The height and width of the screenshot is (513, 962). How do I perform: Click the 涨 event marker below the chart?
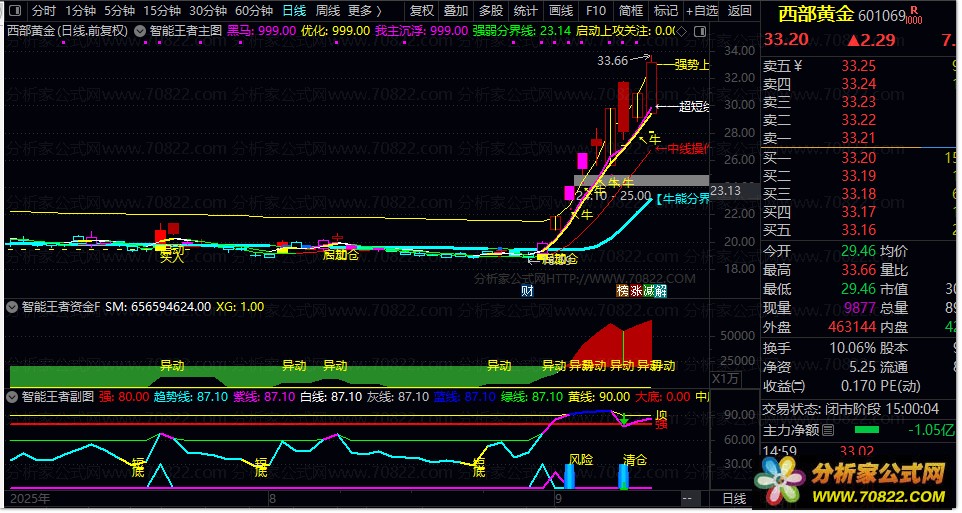click(636, 291)
